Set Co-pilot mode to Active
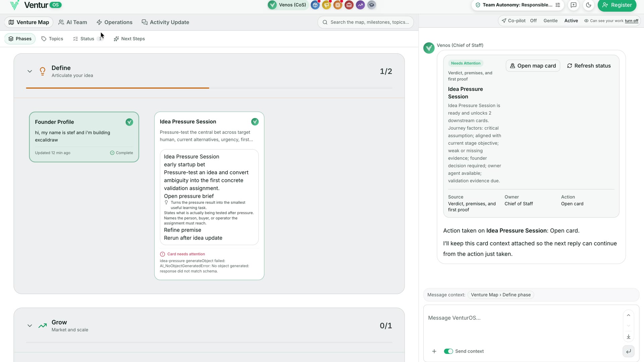 click(571, 21)
